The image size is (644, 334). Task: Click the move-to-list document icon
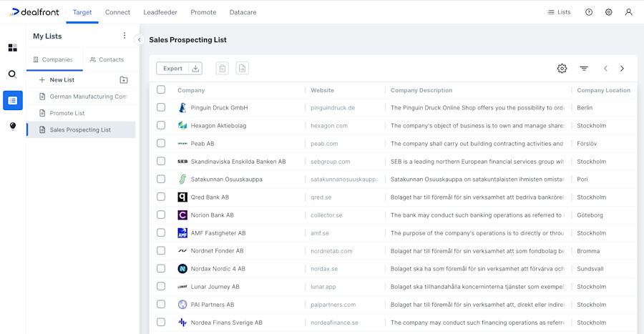pyautogui.click(x=242, y=69)
